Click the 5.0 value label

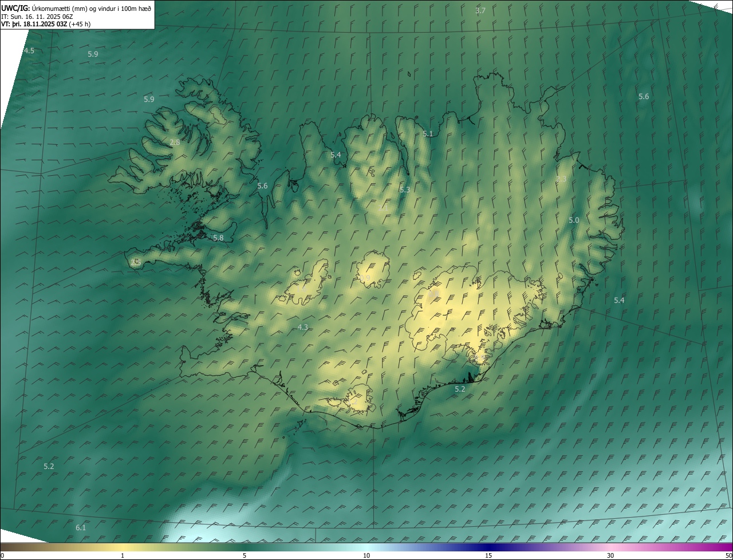[574, 220]
